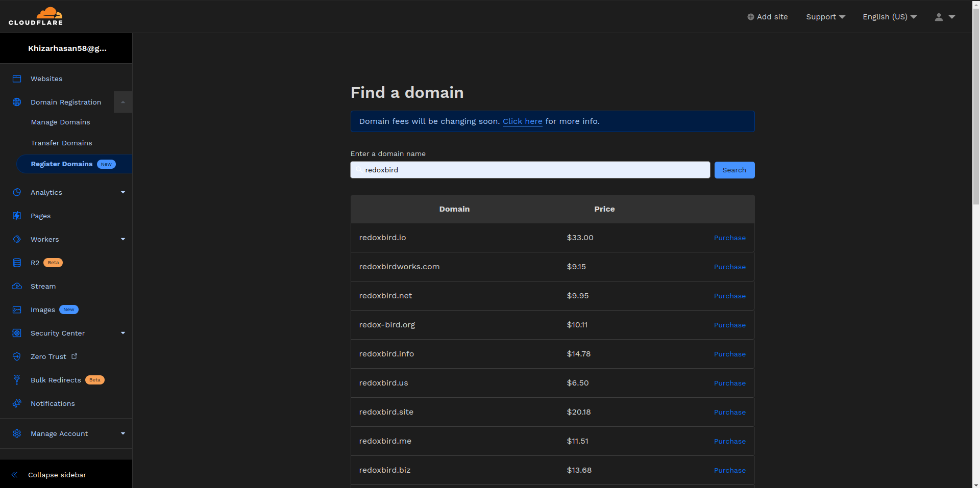Image resolution: width=980 pixels, height=488 pixels.
Task: Open Transfer Domains in sidebar
Action: (x=61, y=143)
